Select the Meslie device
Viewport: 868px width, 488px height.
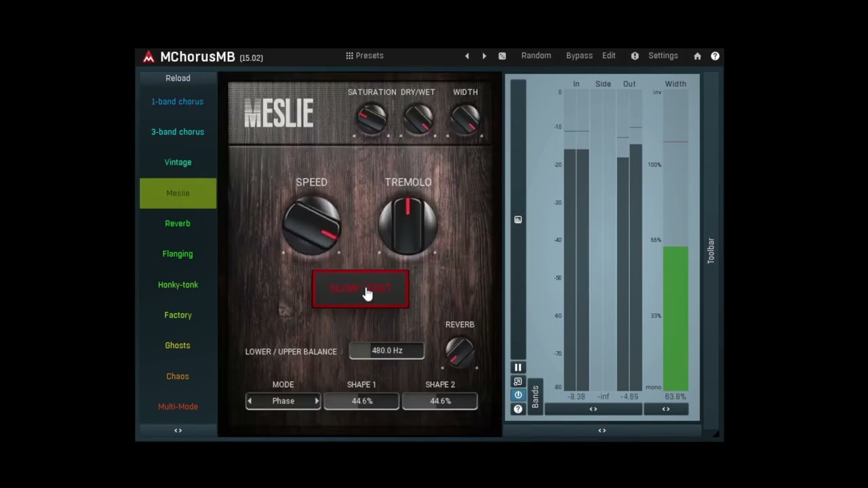coord(178,193)
